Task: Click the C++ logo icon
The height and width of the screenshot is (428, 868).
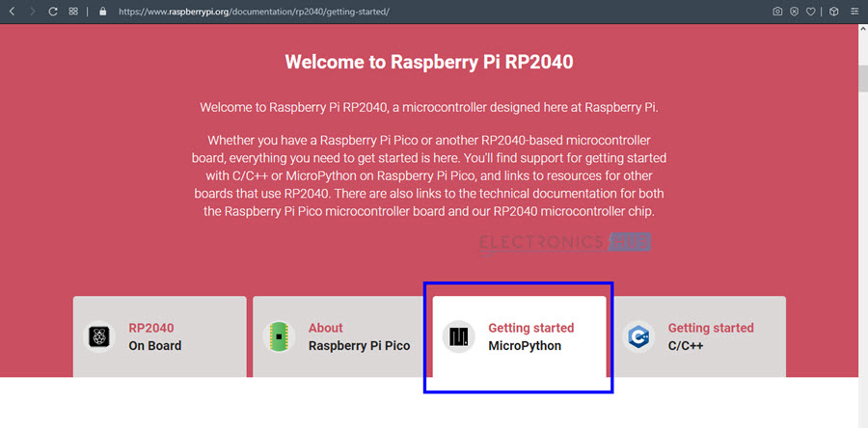Action: [637, 336]
